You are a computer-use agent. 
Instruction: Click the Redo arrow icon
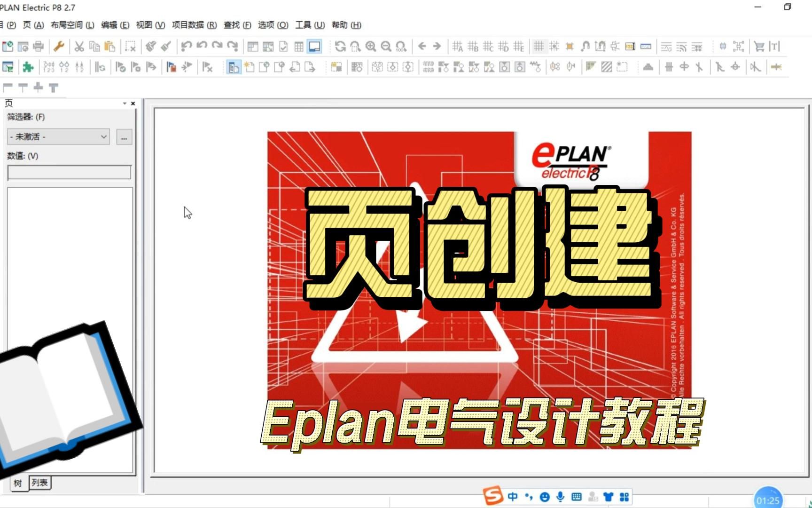[217, 46]
